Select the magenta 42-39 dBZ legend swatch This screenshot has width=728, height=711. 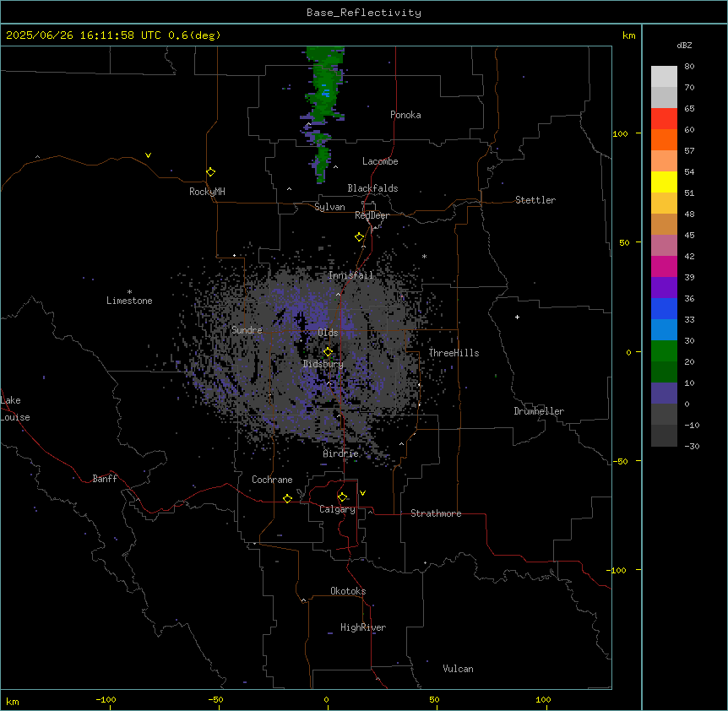pos(664,266)
